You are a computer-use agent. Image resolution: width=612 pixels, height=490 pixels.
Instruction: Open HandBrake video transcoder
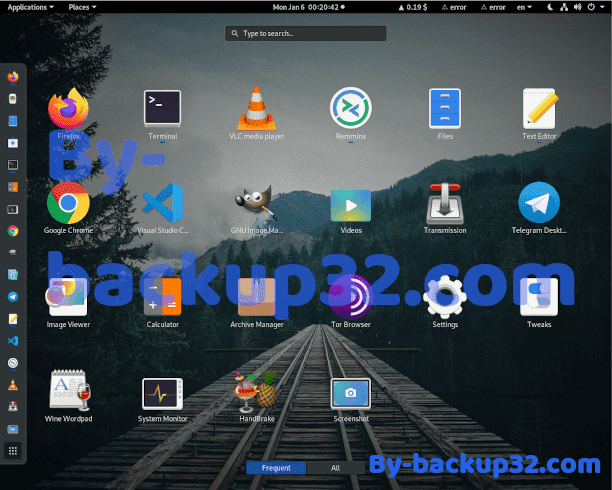pos(256,392)
